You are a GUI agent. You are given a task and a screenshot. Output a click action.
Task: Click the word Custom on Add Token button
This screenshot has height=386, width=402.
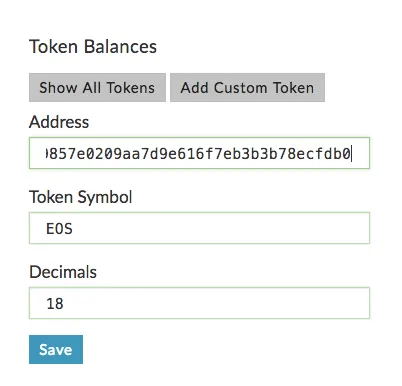point(240,88)
